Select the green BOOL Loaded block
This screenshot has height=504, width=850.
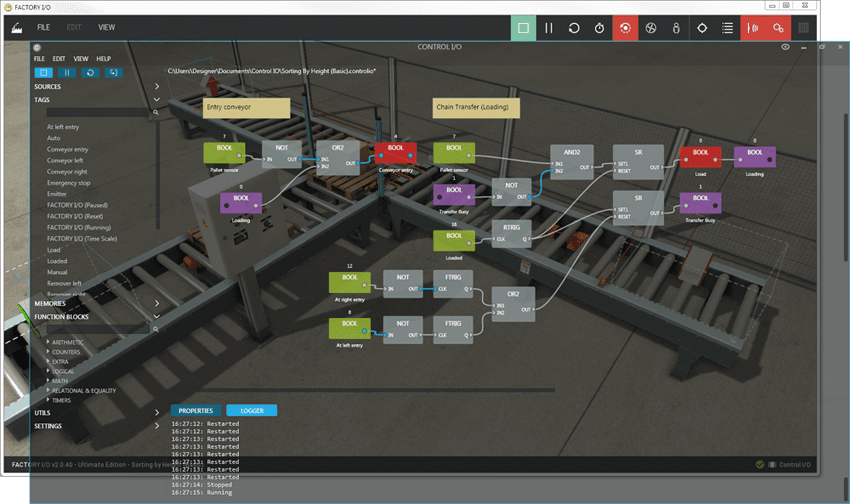pos(454,241)
